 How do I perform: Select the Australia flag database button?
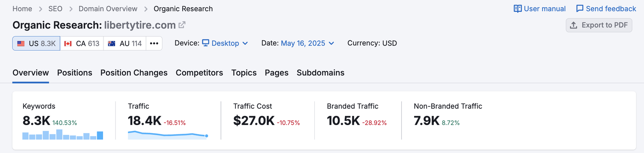click(x=125, y=43)
